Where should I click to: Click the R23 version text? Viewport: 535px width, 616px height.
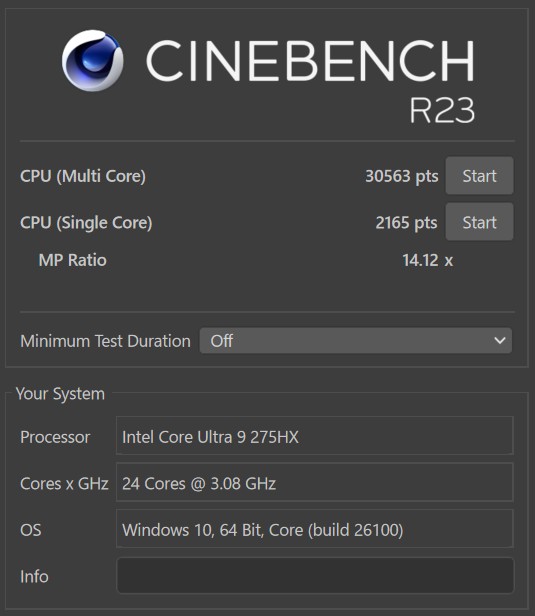coord(442,110)
